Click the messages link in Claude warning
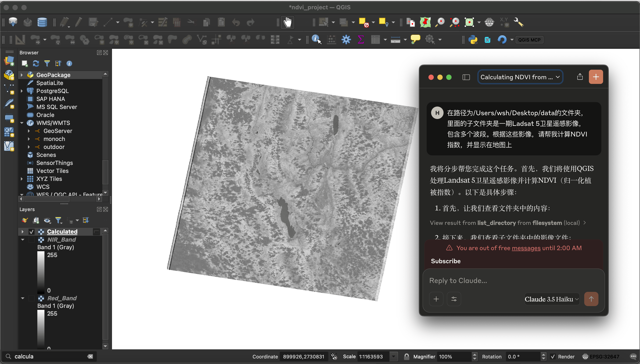This screenshot has width=640, height=364. point(526,248)
